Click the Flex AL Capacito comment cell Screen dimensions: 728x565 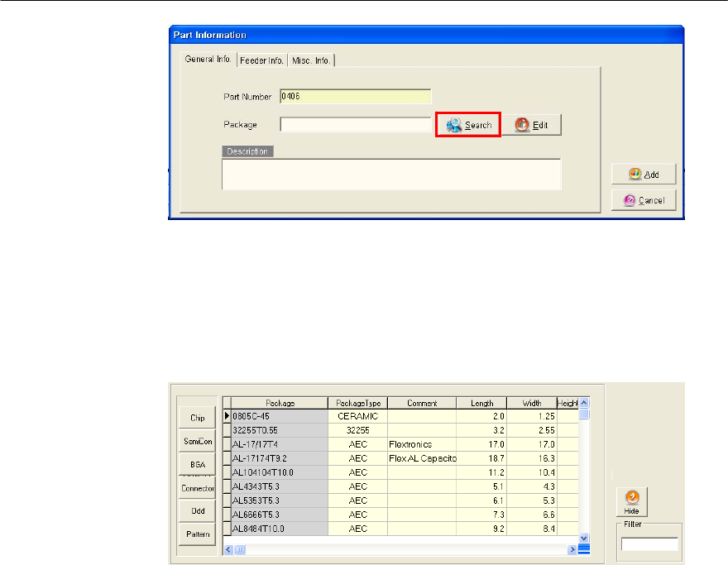click(x=422, y=458)
